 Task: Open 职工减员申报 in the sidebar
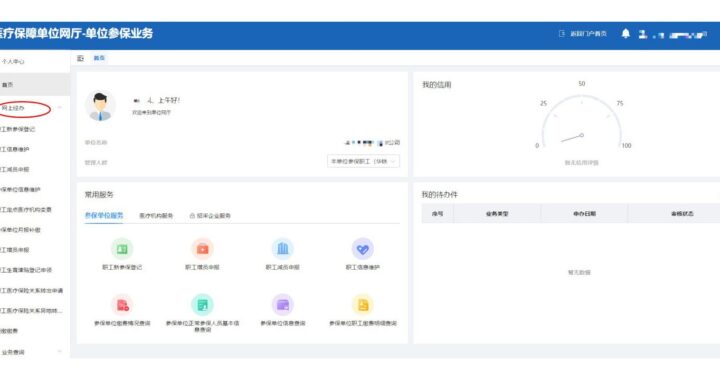15,170
